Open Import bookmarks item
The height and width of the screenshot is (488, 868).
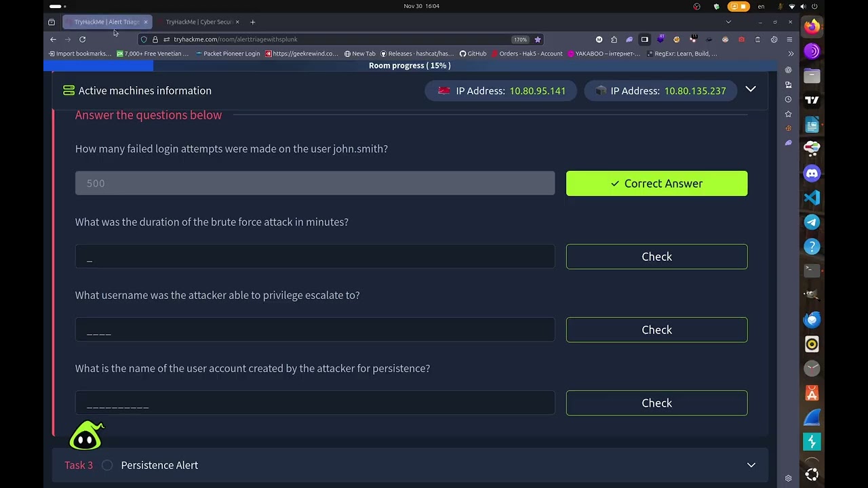click(80, 54)
